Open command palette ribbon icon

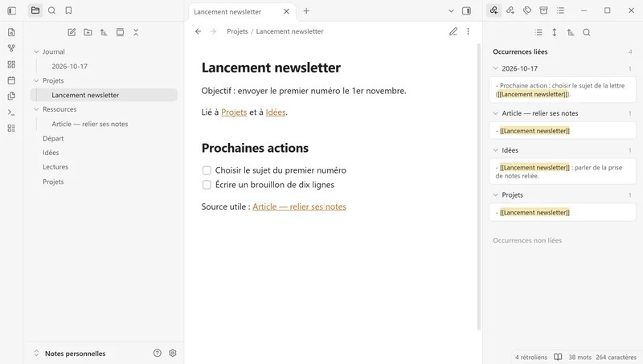[11, 112]
